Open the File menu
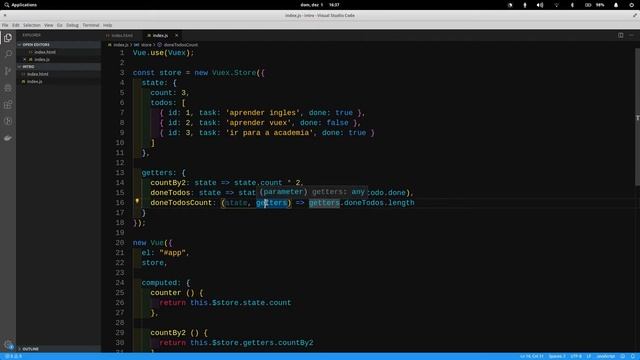The height and width of the screenshot is (360, 640). [x=5, y=25]
